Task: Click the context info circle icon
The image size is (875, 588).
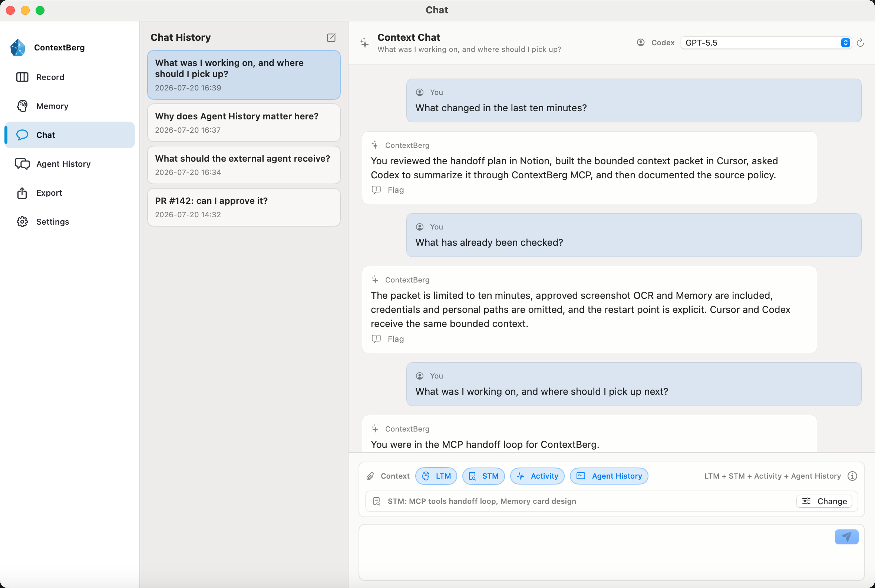Action: point(852,476)
